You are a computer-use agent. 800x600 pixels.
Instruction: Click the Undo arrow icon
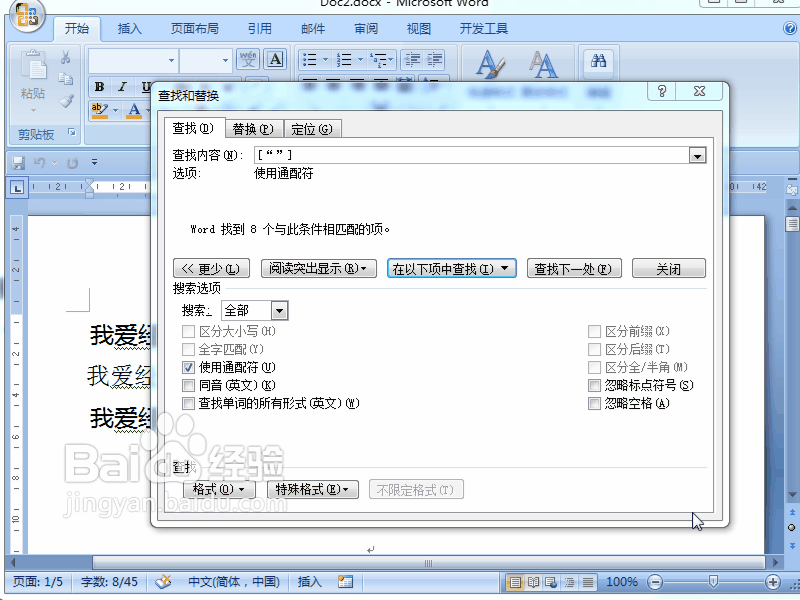pyautogui.click(x=40, y=163)
